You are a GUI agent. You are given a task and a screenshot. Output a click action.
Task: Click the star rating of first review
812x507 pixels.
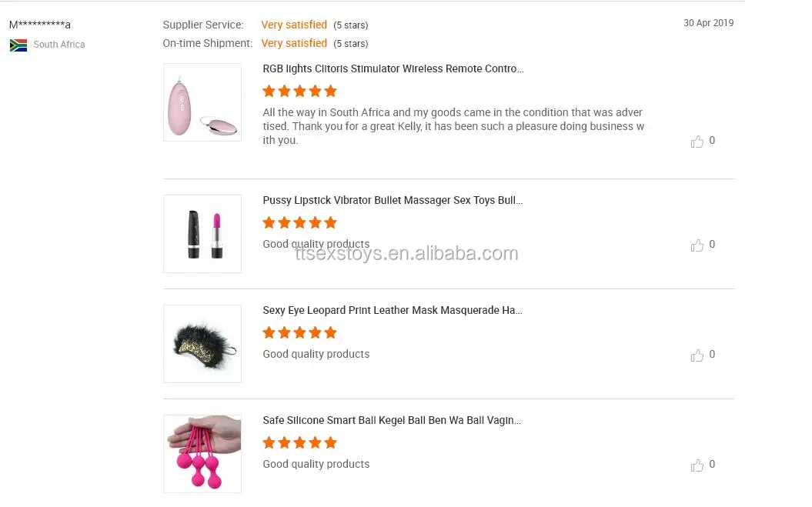[x=300, y=91]
